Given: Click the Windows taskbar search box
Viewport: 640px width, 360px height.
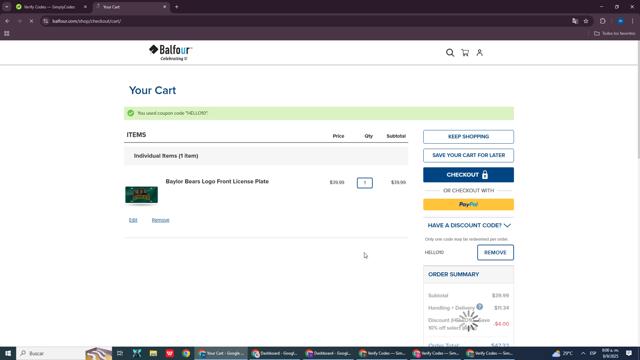Looking at the screenshot, I should tap(64, 353).
